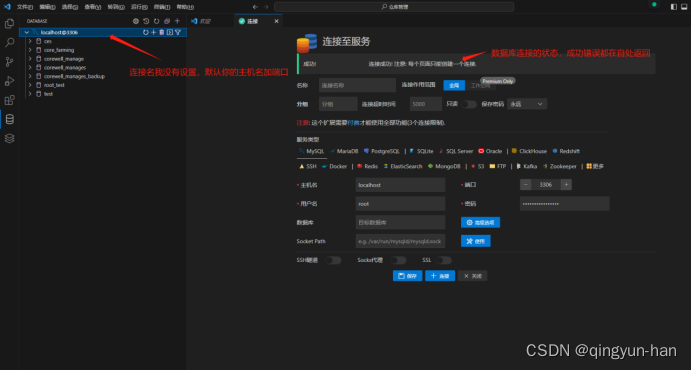The image size is (692, 370).
Task: Choose the SQLite service type
Action: (421, 151)
